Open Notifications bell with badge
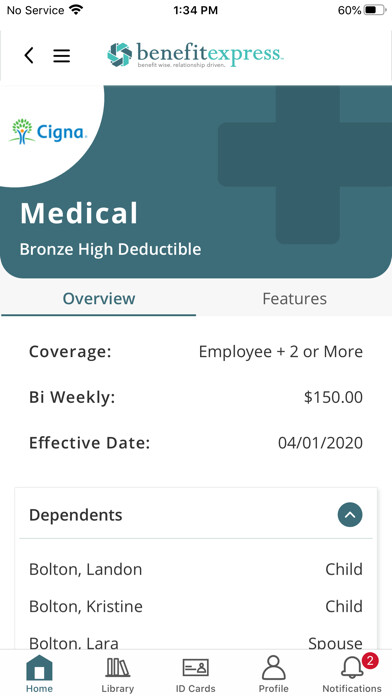 click(352, 673)
